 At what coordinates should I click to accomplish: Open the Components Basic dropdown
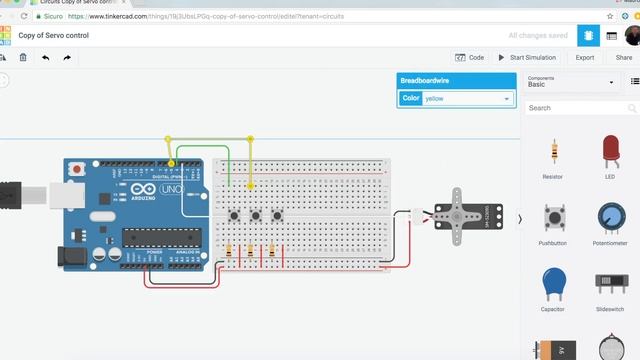point(570,82)
